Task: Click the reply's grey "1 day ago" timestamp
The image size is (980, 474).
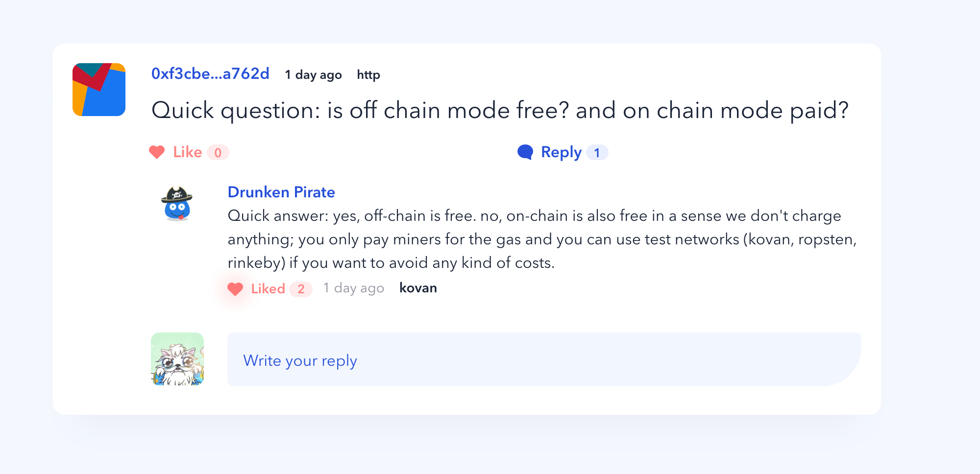Action: click(354, 288)
